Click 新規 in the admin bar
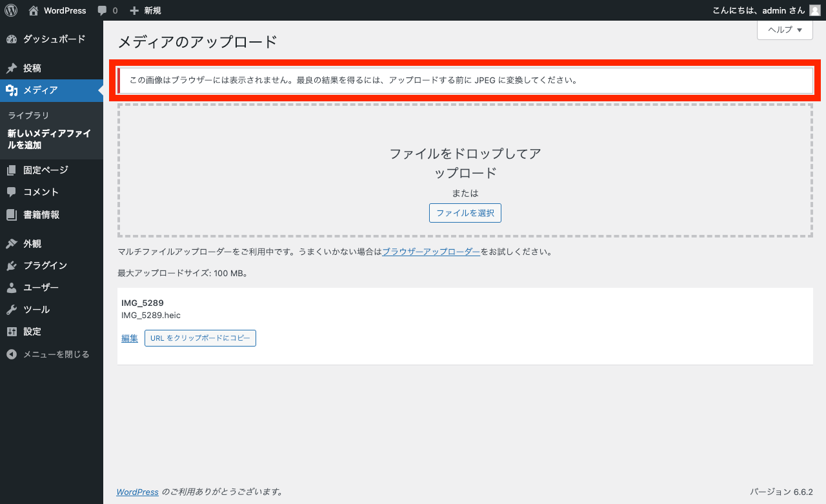 pos(153,11)
